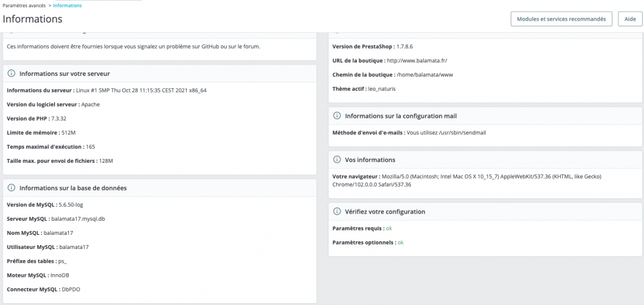Click the "Informations sur votre serveur" panel heading
Image resolution: width=644 pixels, height=305 pixels.
tap(64, 74)
